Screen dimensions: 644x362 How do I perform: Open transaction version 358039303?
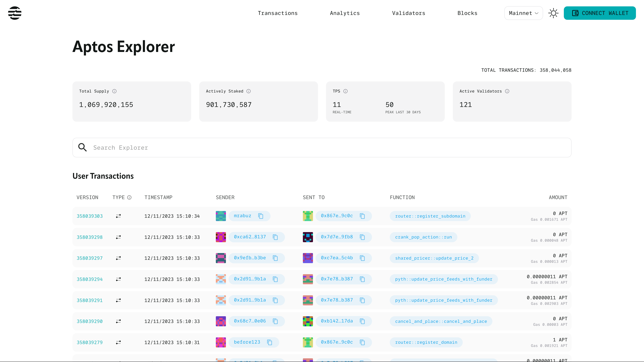click(x=90, y=216)
